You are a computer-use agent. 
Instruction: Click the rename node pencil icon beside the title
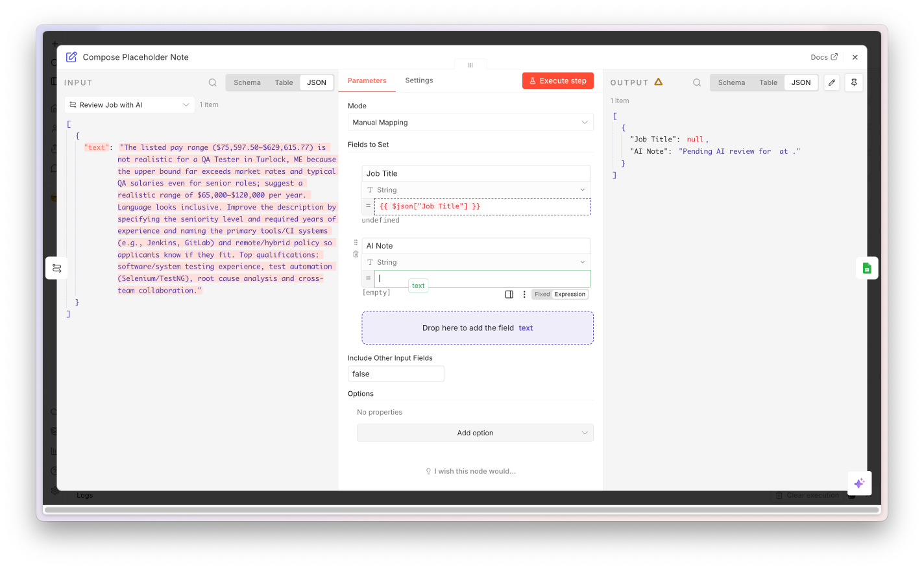point(71,57)
